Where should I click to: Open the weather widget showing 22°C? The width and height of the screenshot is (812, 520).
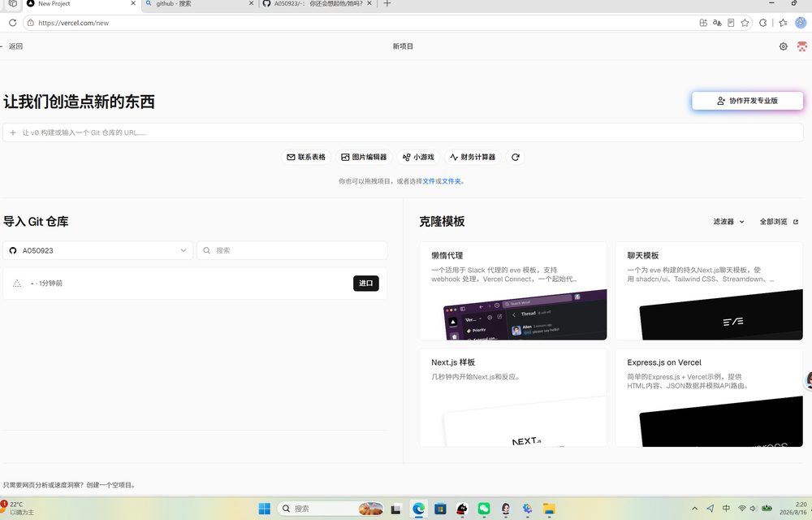[x=18, y=508]
